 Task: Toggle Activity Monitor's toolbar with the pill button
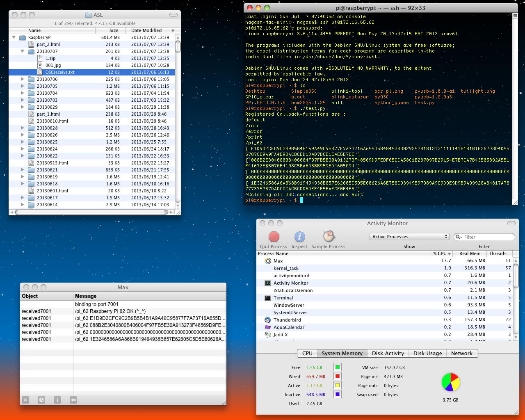coord(511,223)
